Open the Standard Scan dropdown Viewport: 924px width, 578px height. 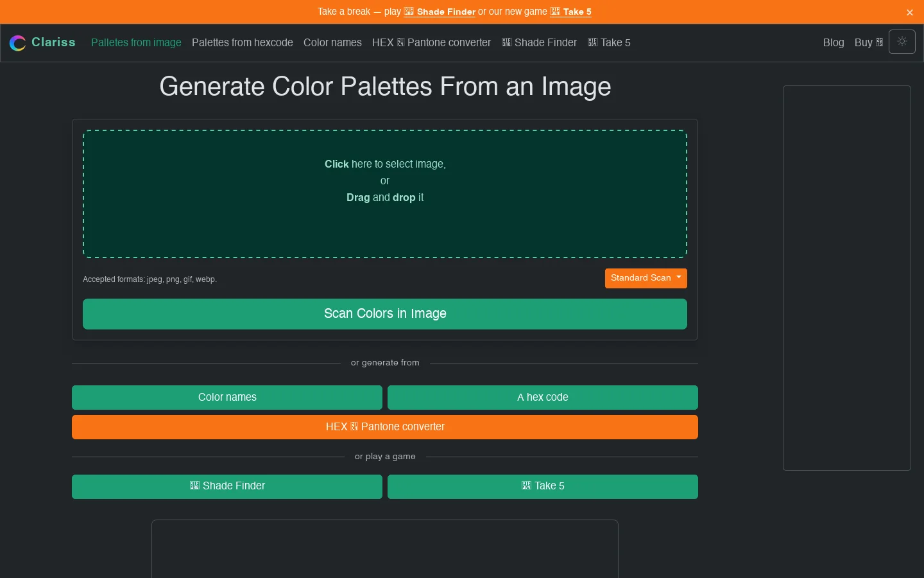tap(646, 278)
